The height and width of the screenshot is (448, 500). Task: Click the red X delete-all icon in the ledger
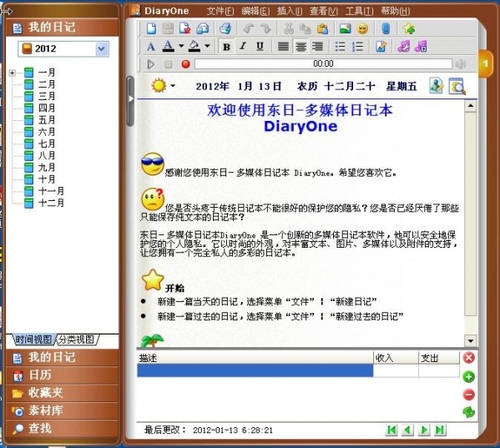469,358
